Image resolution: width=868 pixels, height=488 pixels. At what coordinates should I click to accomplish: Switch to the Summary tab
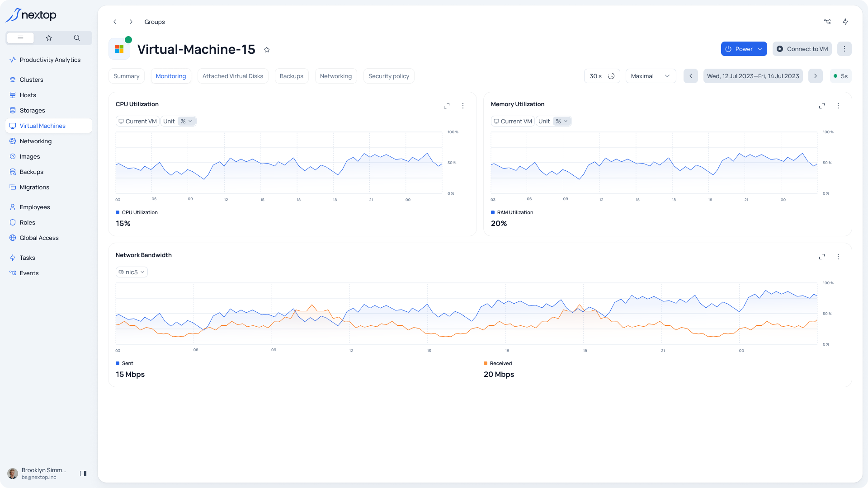127,76
